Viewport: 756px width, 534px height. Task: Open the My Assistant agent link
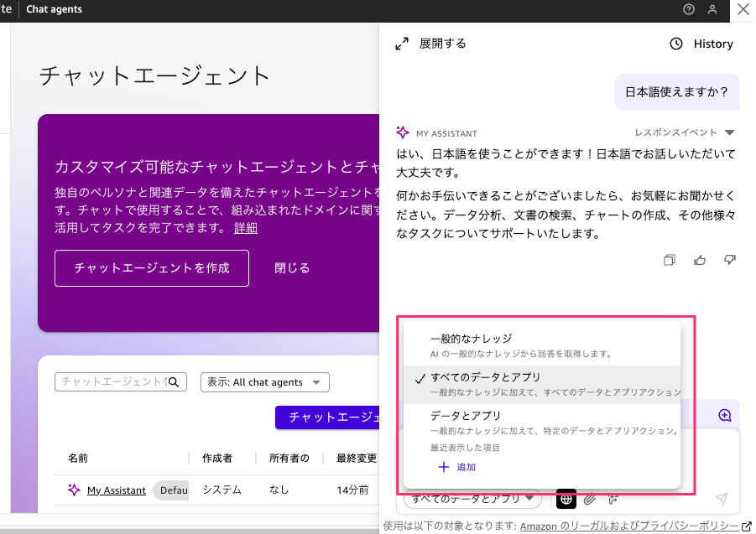click(x=116, y=490)
